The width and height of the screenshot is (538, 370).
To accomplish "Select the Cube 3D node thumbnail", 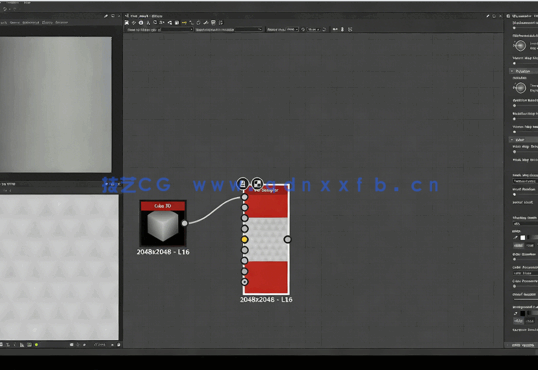I will pyautogui.click(x=163, y=228).
